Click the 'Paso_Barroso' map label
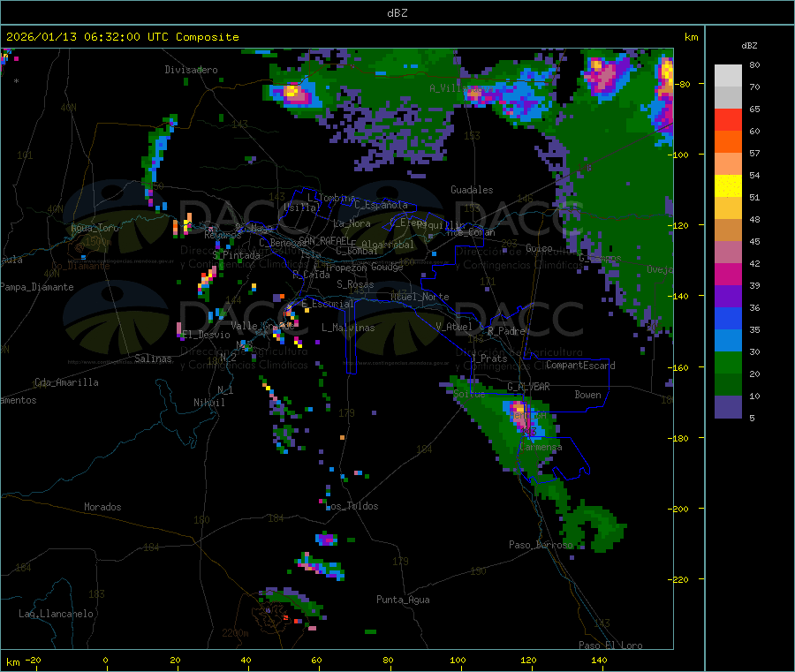795x672 pixels. (541, 545)
